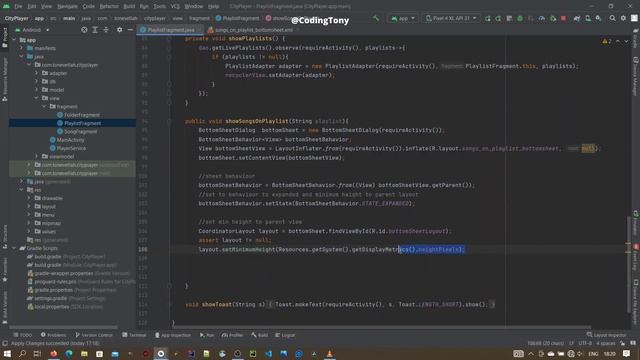Image resolution: width=640 pixels, height=360 pixels.
Task: Collapse the fragment package
Action: point(44,106)
